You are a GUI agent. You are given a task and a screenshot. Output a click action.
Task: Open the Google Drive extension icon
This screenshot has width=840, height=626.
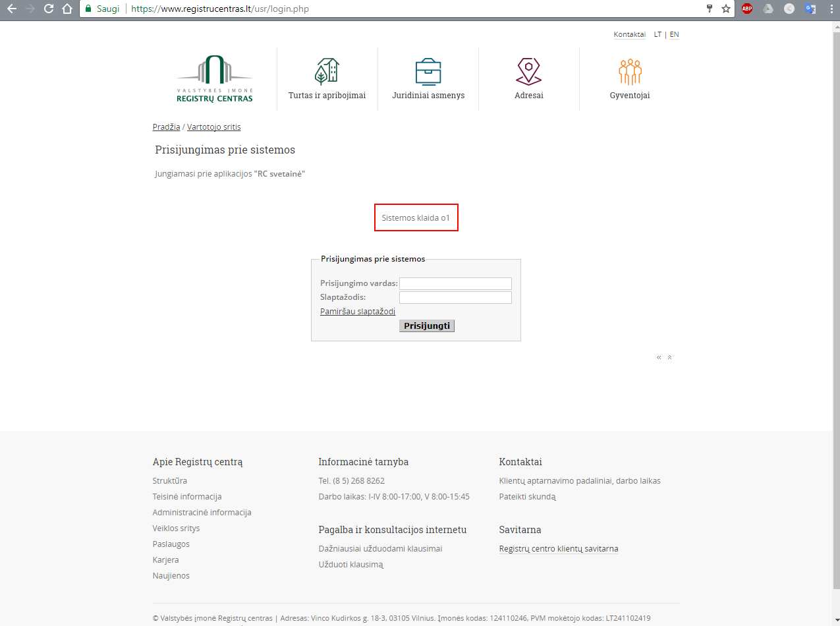coord(768,9)
